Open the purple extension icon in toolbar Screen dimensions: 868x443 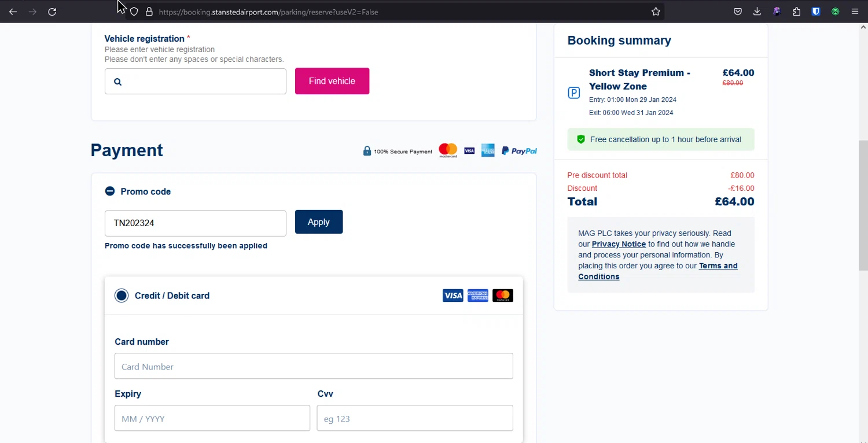point(777,12)
